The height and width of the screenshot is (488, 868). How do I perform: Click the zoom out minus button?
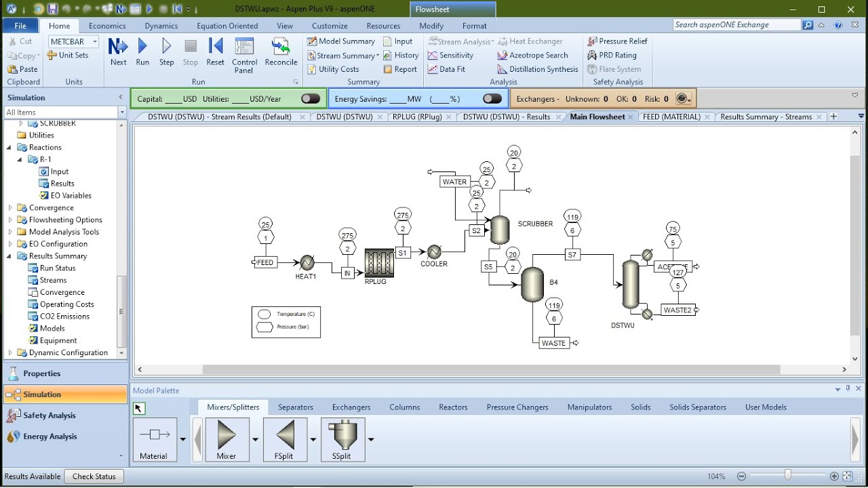click(741, 476)
